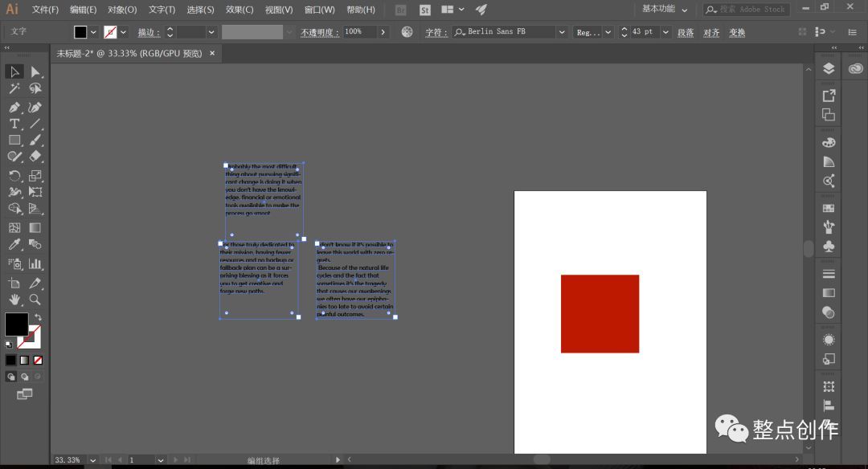Screen dimensions: 868x469
Task: Select the Slice tool
Action: click(35, 283)
